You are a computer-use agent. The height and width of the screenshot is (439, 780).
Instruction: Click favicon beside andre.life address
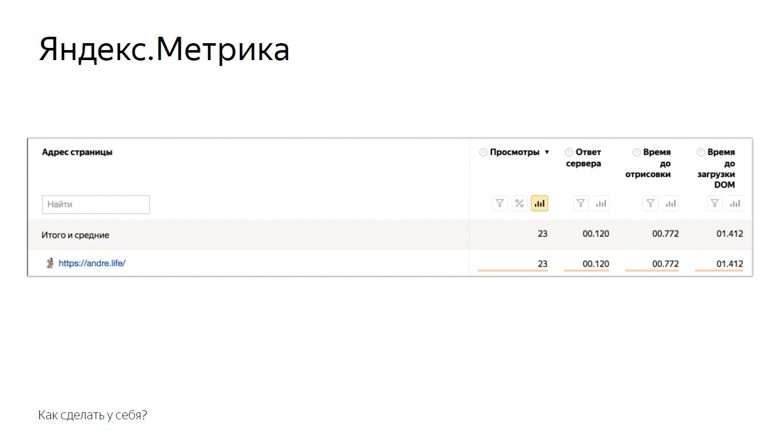click(50, 264)
